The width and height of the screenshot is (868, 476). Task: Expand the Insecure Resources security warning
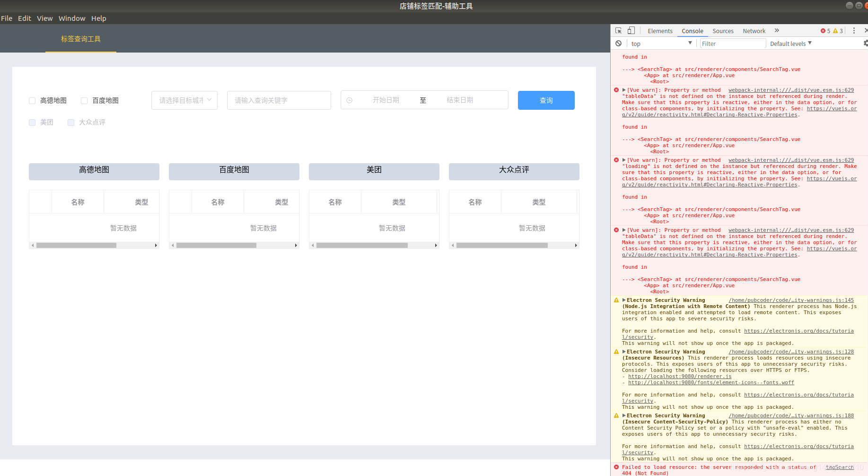click(x=624, y=352)
